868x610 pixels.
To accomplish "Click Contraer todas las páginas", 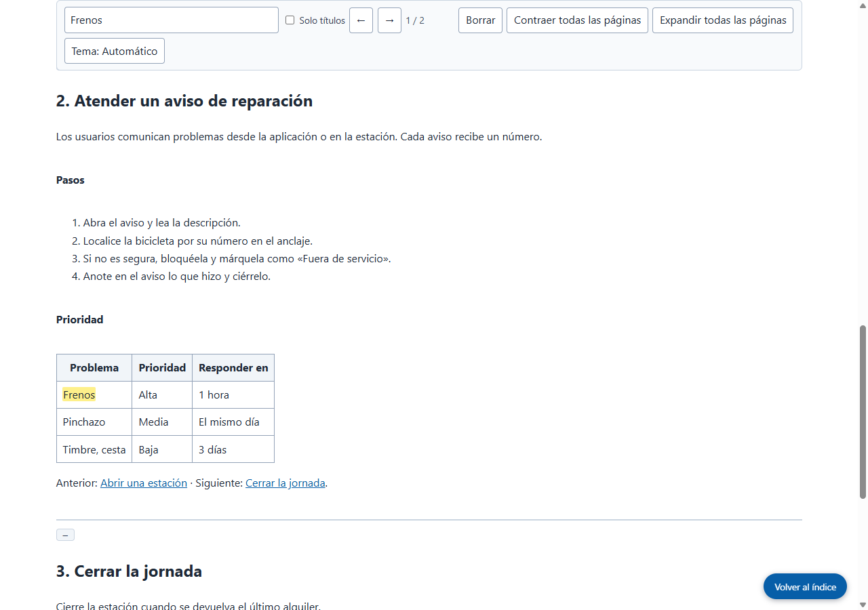I will (577, 20).
